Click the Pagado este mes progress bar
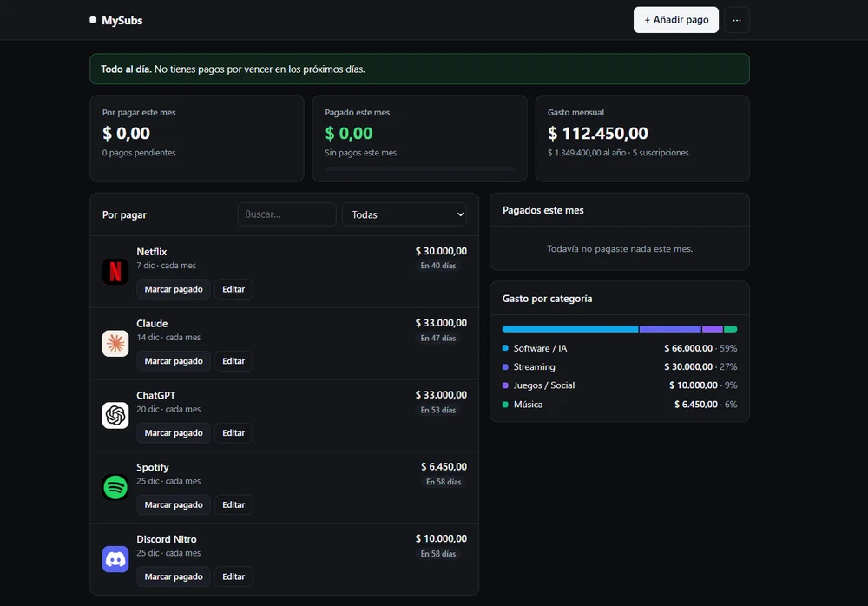Image resolution: width=868 pixels, height=606 pixels. [419, 168]
